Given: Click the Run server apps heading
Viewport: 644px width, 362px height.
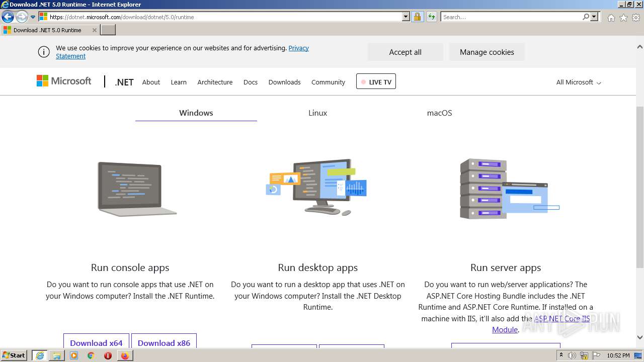Looking at the screenshot, I should click(506, 267).
